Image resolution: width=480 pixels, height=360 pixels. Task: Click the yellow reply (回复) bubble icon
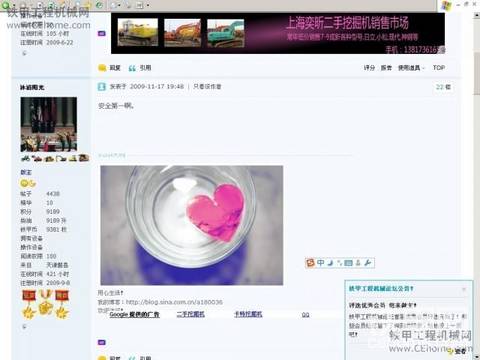pyautogui.click(x=102, y=68)
